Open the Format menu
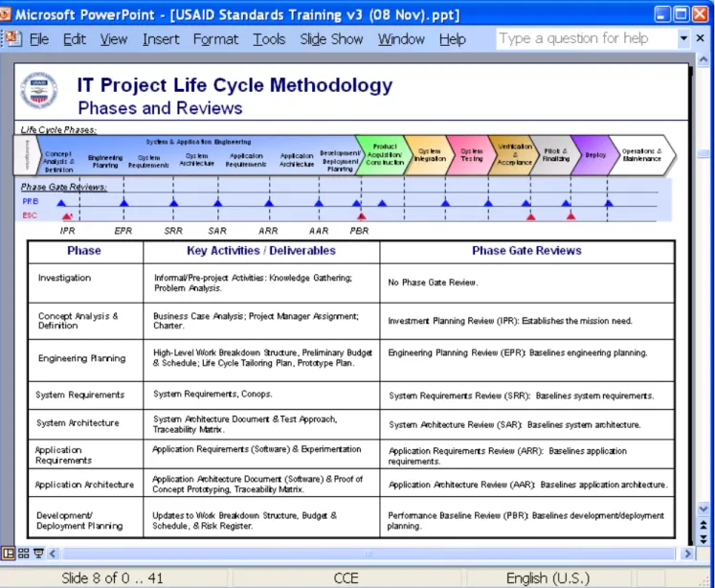This screenshot has height=588, width=715. click(215, 39)
